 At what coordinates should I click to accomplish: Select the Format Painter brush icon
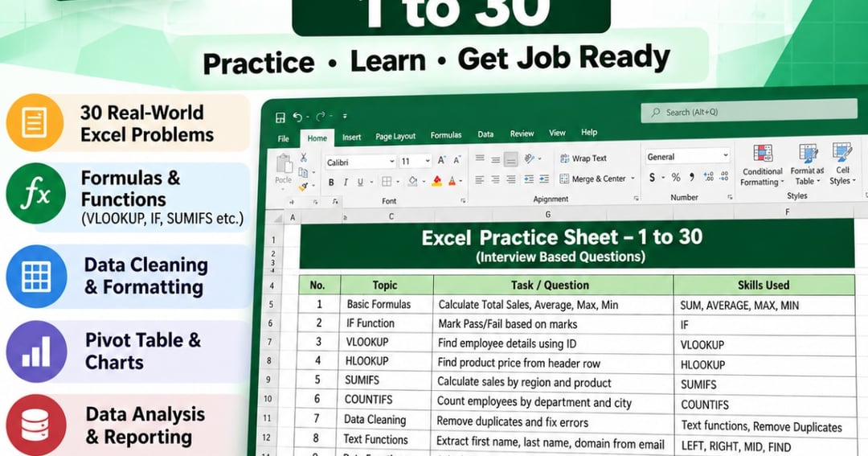pyautogui.click(x=303, y=187)
